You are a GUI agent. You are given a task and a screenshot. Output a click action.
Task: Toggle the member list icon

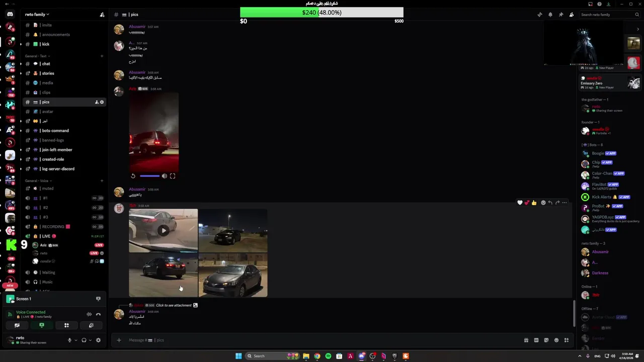pyautogui.click(x=572, y=15)
